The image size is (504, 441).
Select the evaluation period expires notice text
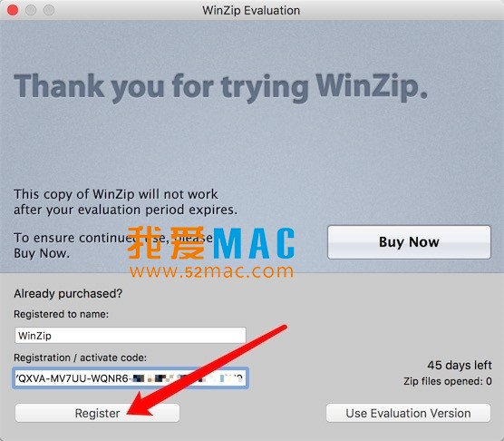[x=125, y=202]
